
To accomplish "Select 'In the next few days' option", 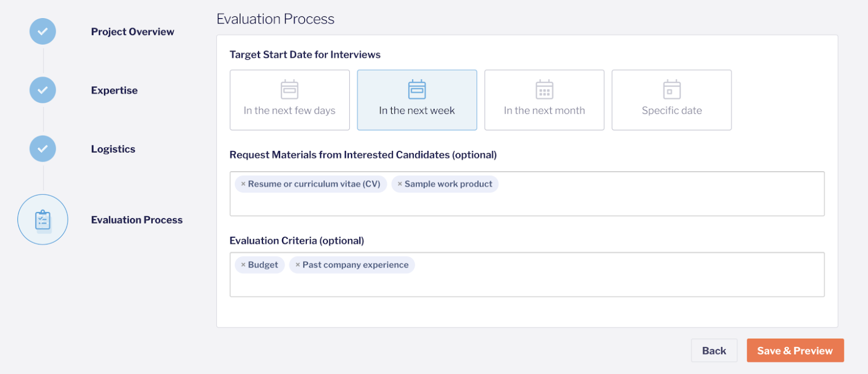I will point(290,100).
